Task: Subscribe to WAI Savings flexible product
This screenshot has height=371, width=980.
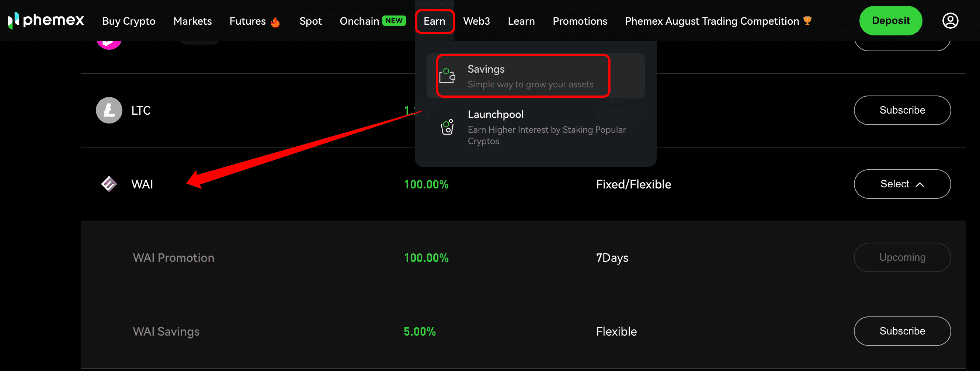Action: click(x=902, y=331)
